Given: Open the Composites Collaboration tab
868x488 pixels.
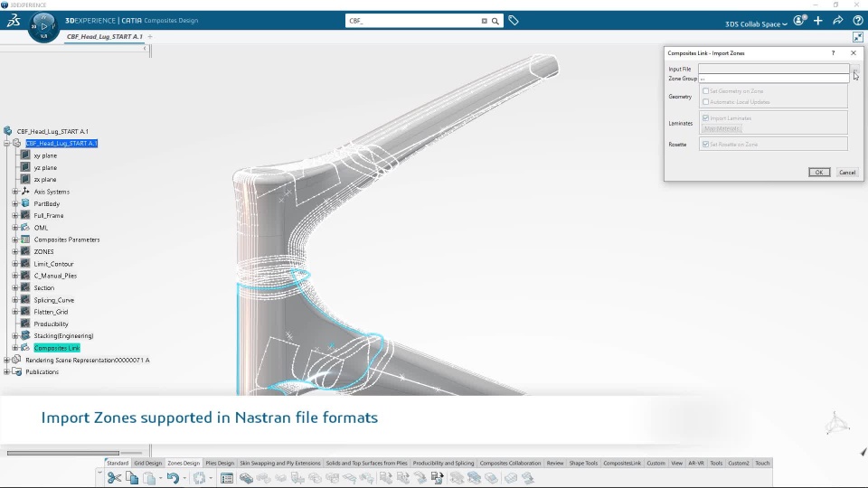Looking at the screenshot, I should (x=510, y=463).
